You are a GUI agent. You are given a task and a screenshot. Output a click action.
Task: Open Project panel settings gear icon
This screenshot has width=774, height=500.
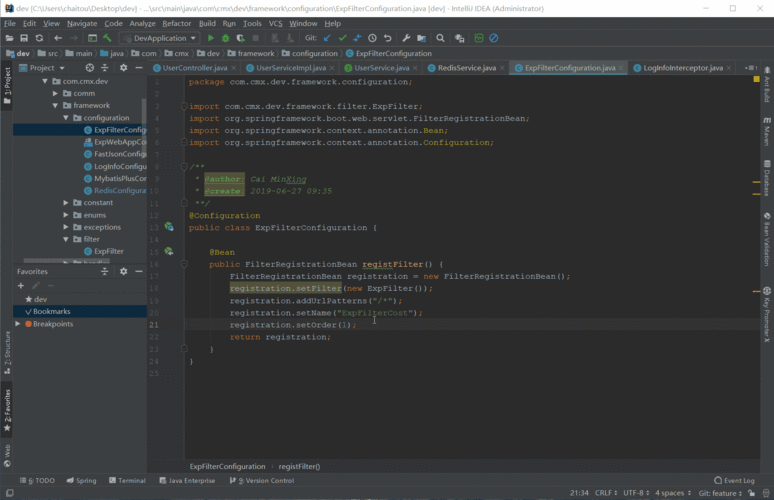pos(123,68)
